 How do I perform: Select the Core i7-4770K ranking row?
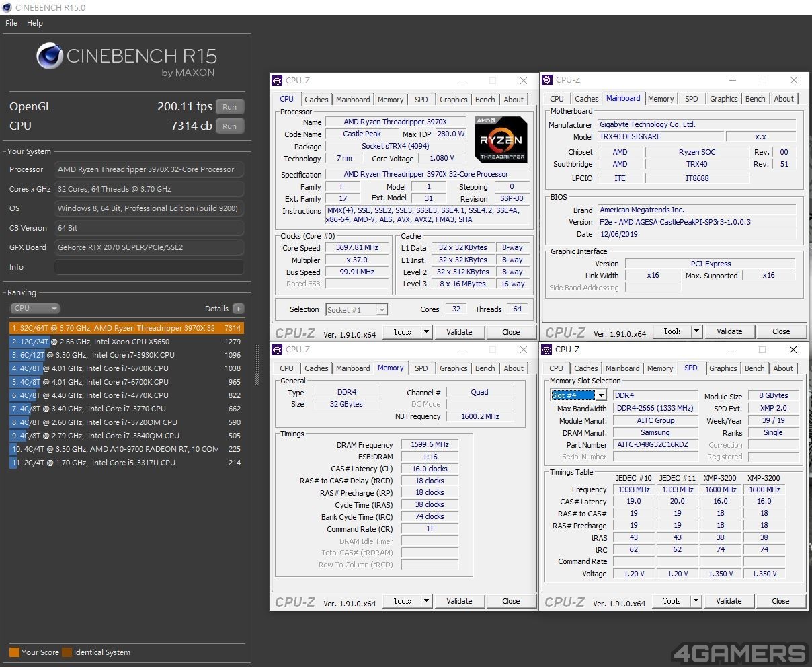tap(126, 395)
